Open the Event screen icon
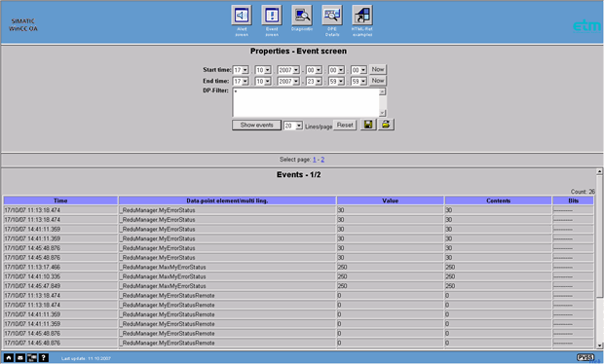Screen dimensions: 604x364 (272, 16)
